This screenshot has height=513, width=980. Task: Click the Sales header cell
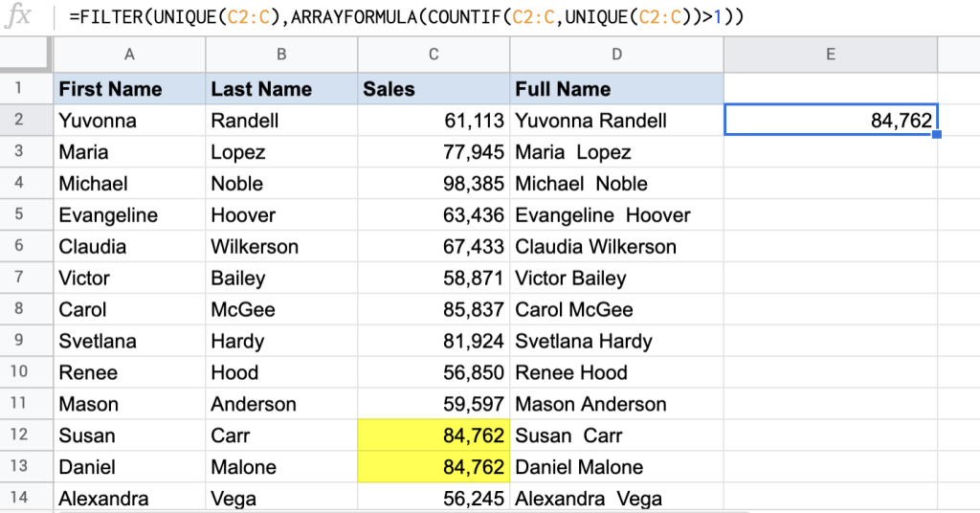[x=434, y=89]
